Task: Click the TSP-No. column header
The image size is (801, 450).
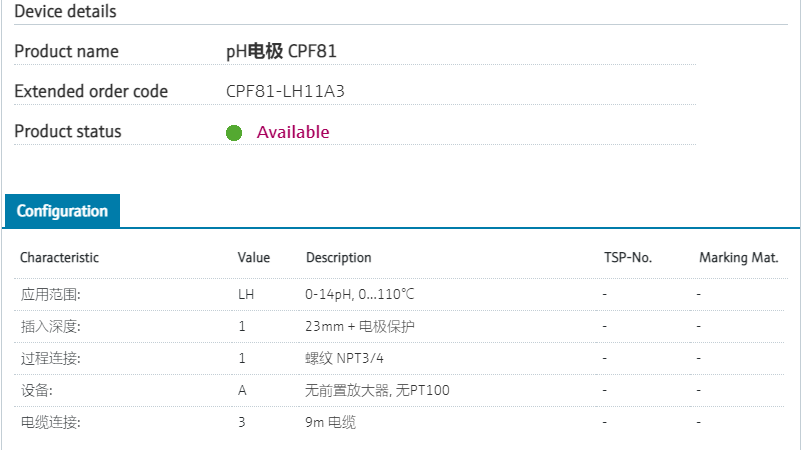Action: tap(627, 258)
